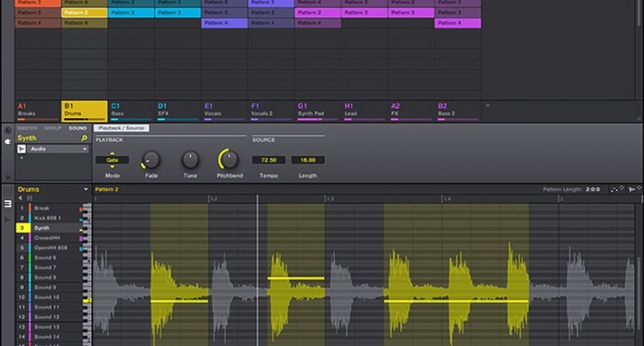Click the Length field showing 16.00
This screenshot has height=346, width=644.
click(x=308, y=160)
